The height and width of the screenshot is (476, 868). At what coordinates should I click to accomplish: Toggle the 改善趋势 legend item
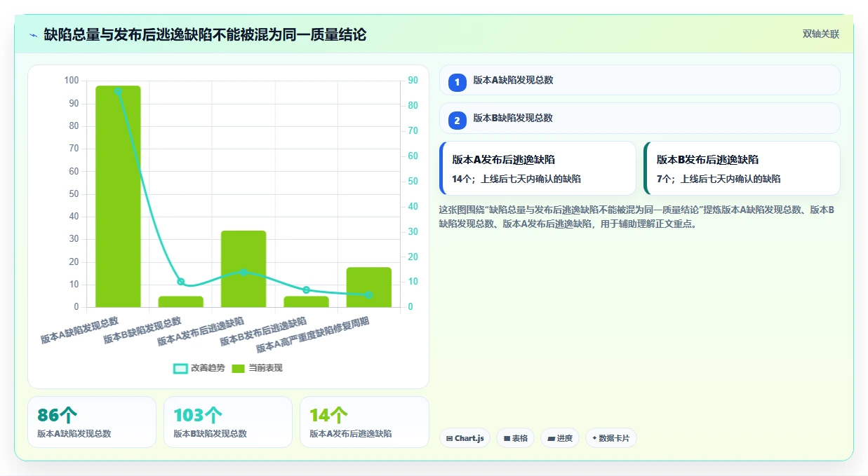[x=199, y=368]
